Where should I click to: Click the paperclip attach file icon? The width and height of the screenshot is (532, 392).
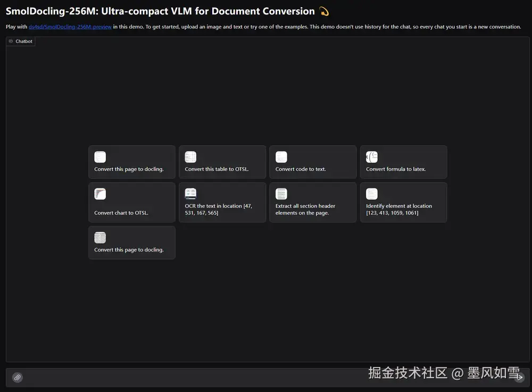(18, 378)
